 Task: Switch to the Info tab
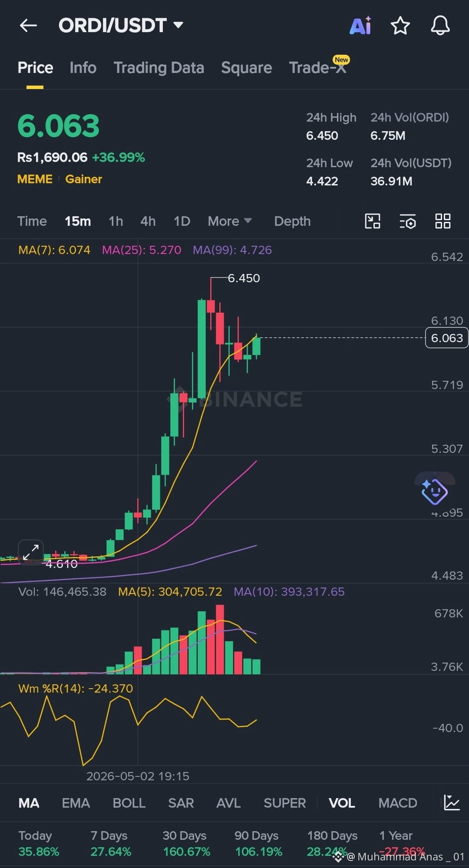[83, 68]
